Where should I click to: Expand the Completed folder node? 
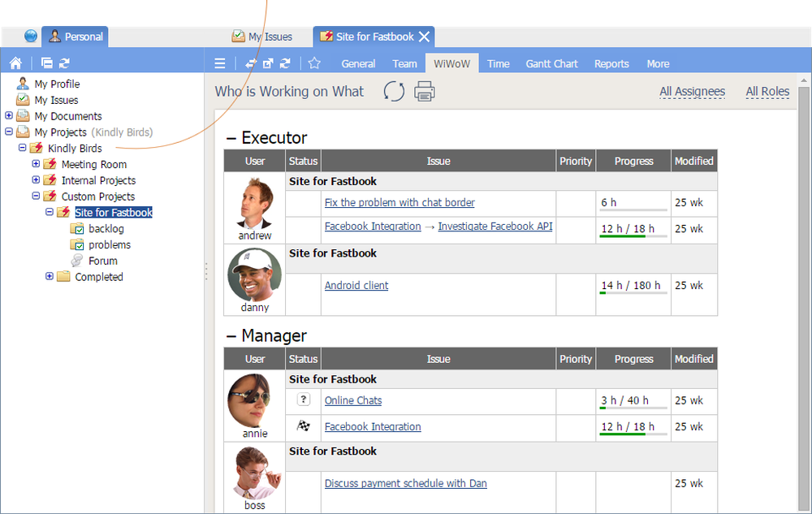(x=50, y=276)
